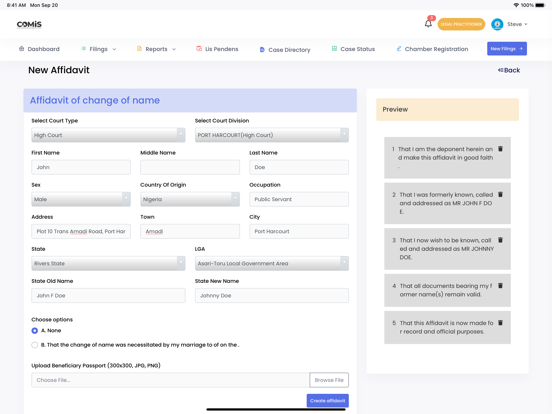The width and height of the screenshot is (552, 414).
Task: Expand the Reports menu chevron
Action: [x=174, y=49]
